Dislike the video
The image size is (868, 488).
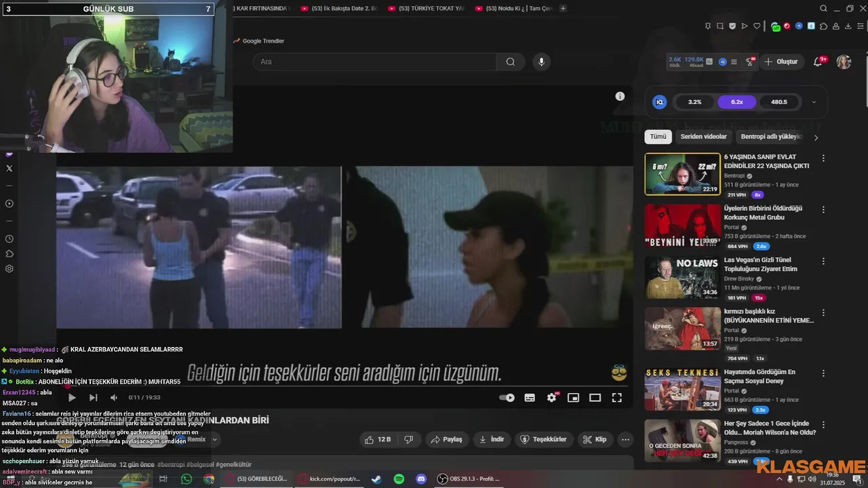pyautogui.click(x=408, y=439)
